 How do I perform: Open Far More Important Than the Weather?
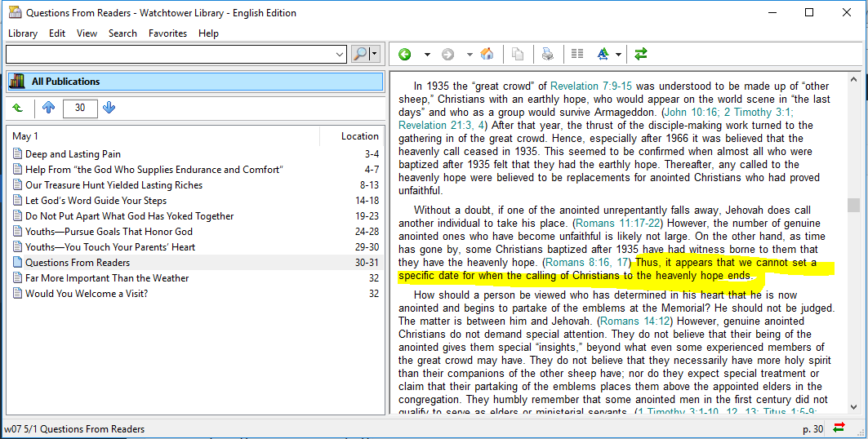coord(107,278)
